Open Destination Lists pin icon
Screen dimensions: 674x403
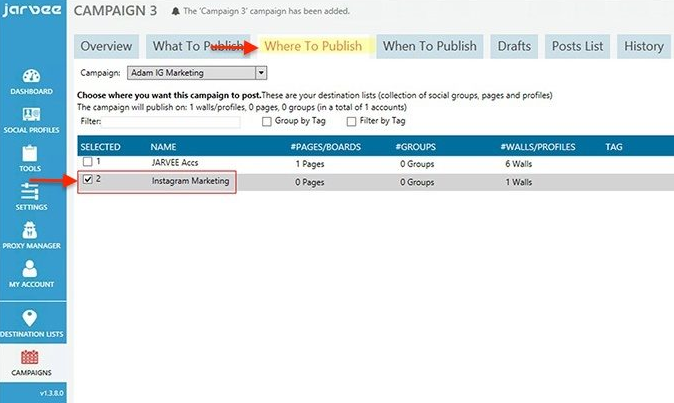(30, 318)
